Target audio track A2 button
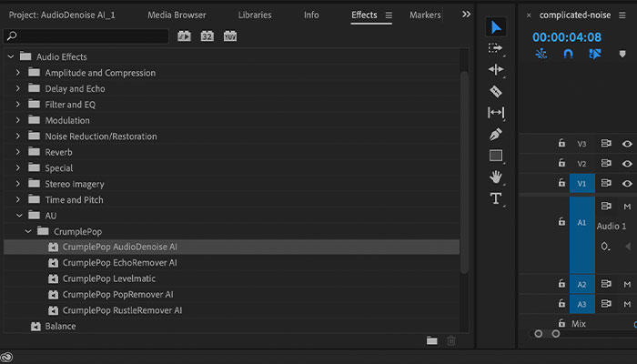Viewport: 637px width, 364px height. pyautogui.click(x=582, y=284)
